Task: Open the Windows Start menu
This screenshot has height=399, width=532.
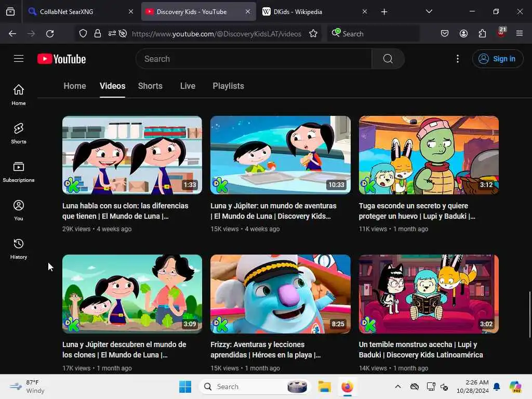Action: [185, 387]
